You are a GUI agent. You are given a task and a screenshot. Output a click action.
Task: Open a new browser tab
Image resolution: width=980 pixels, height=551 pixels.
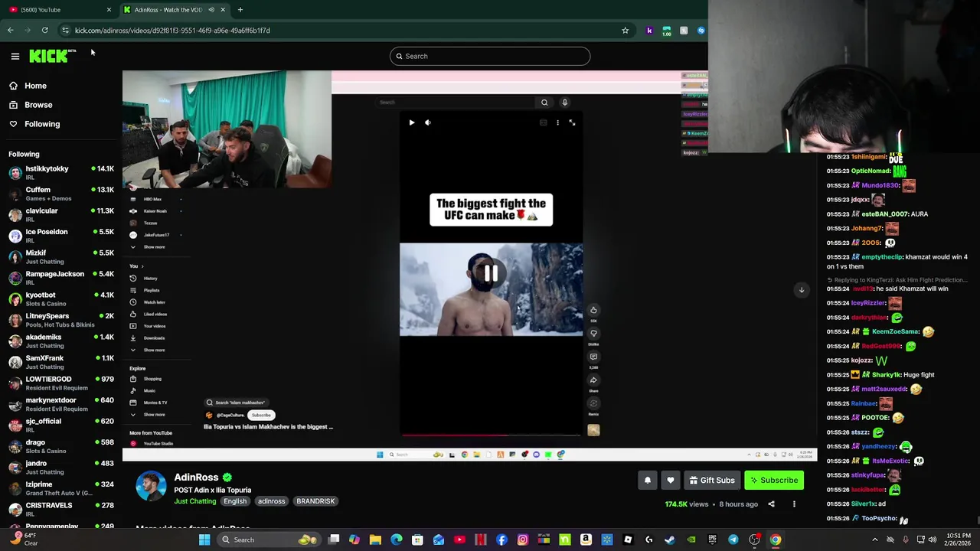pyautogui.click(x=240, y=10)
